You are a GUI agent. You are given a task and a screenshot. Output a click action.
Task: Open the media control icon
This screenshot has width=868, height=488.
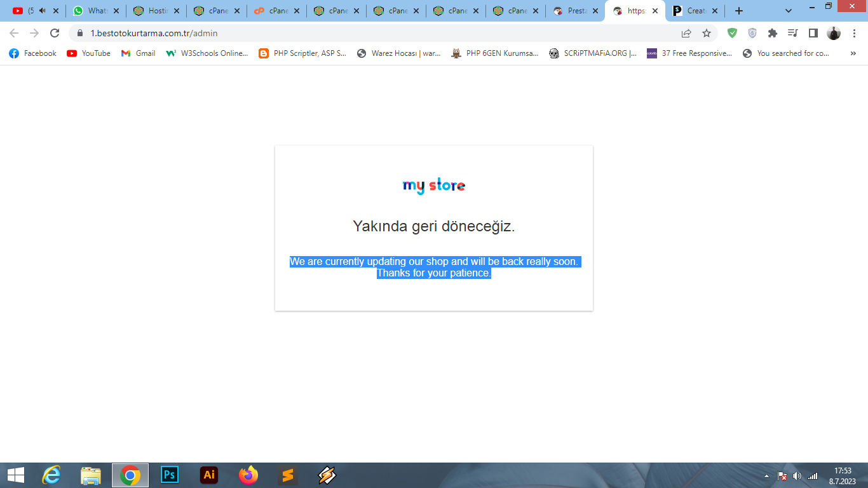pyautogui.click(x=792, y=33)
